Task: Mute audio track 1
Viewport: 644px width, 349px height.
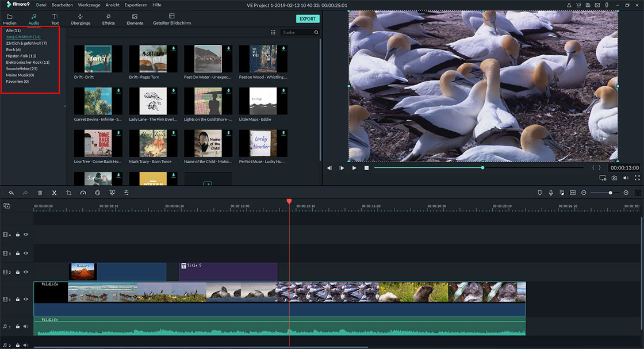Action: 26,327
